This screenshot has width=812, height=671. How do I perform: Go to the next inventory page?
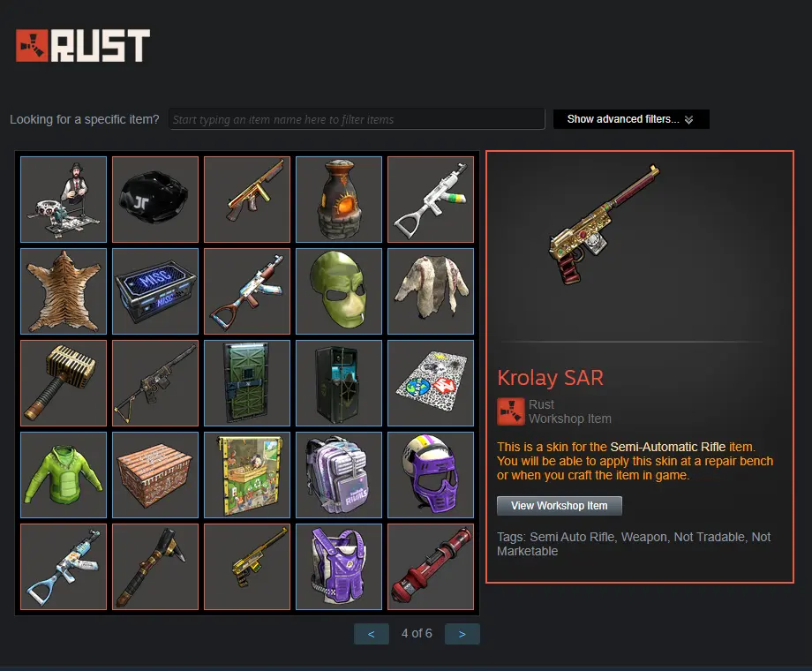462,634
